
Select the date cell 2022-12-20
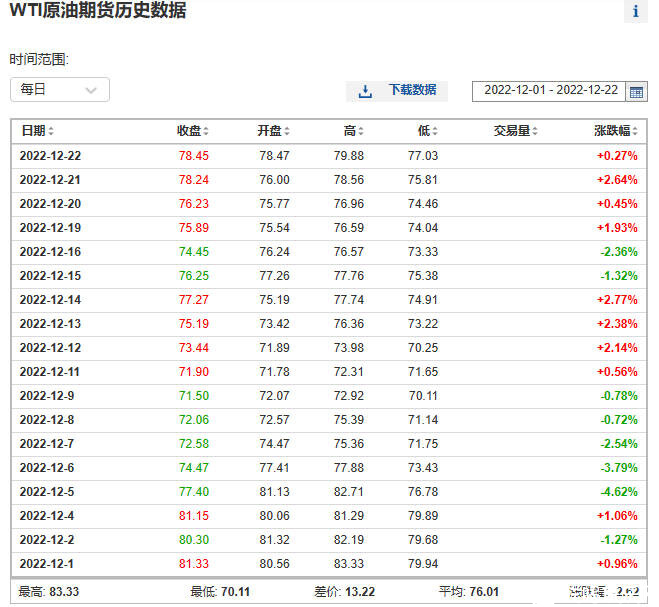pyautogui.click(x=50, y=204)
